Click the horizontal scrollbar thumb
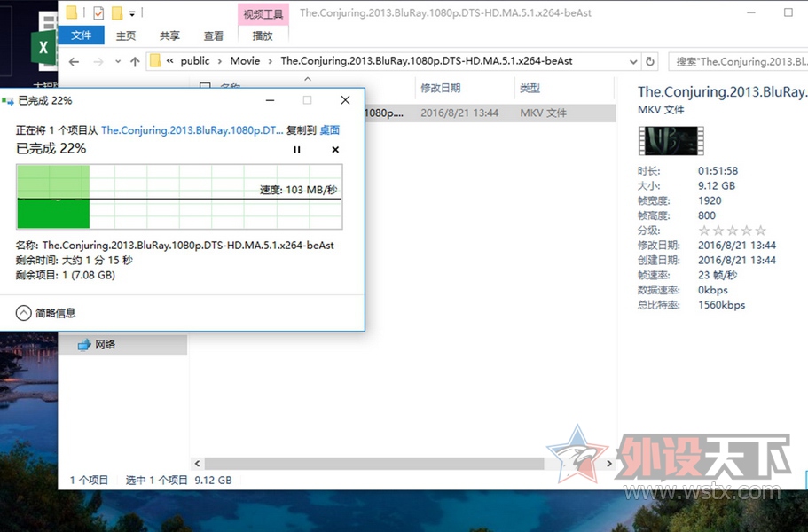The image size is (808, 532). pyautogui.click(x=374, y=464)
